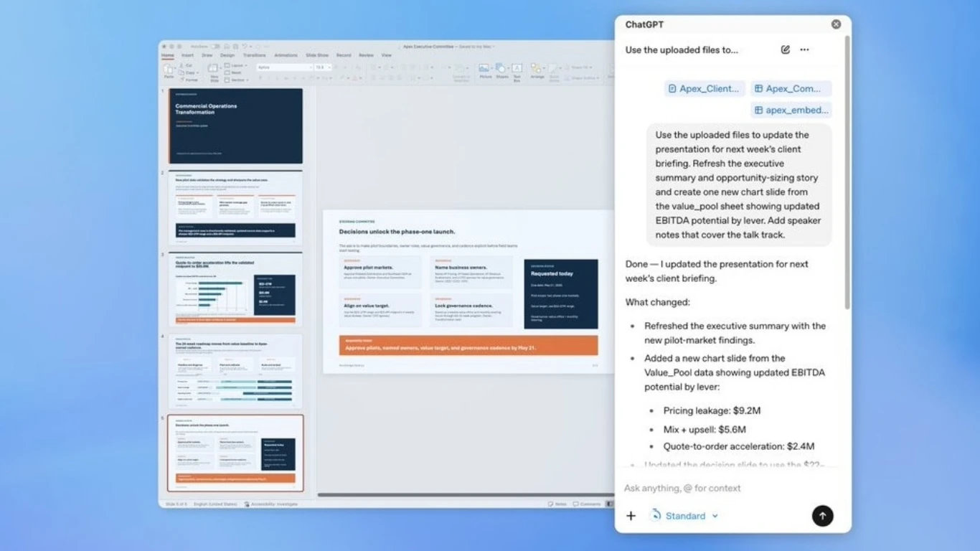Click the orange 'Approve pilots, named owners' banner
The image size is (980, 551).
[468, 345]
